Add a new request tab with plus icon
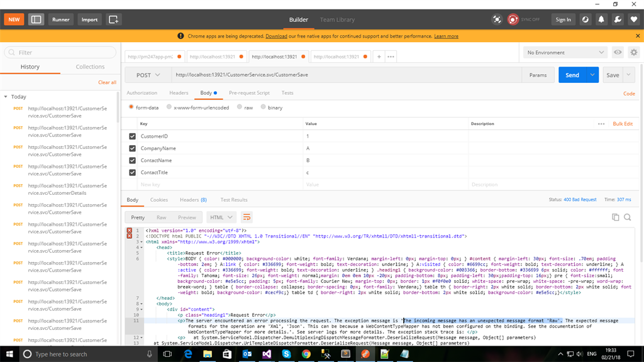The width and height of the screenshot is (644, 362). click(x=379, y=57)
